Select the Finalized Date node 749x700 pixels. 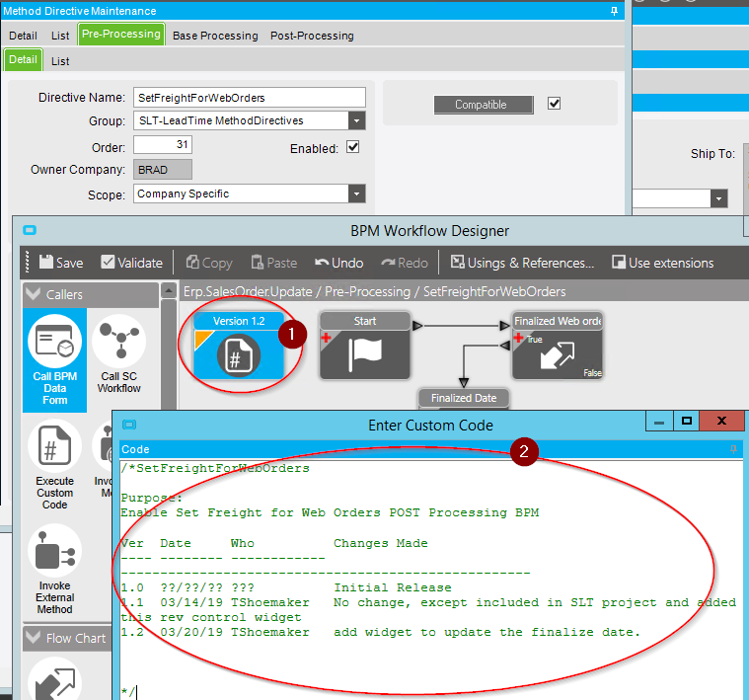click(x=464, y=399)
